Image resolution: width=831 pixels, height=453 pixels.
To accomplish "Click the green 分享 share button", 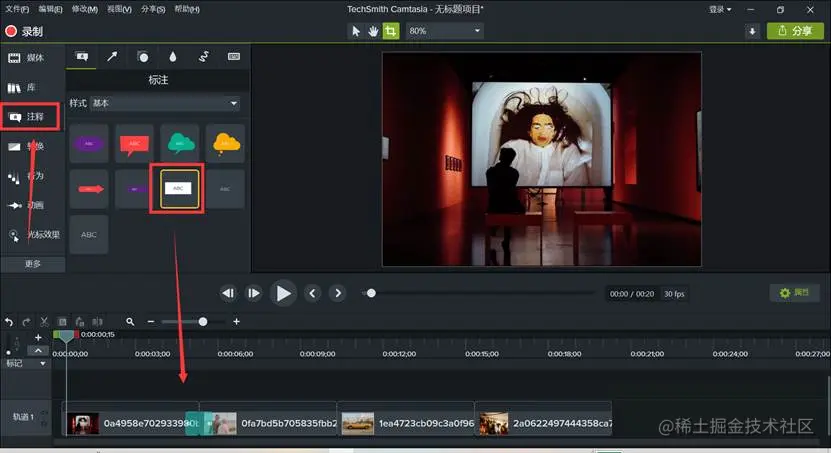I will tap(795, 31).
